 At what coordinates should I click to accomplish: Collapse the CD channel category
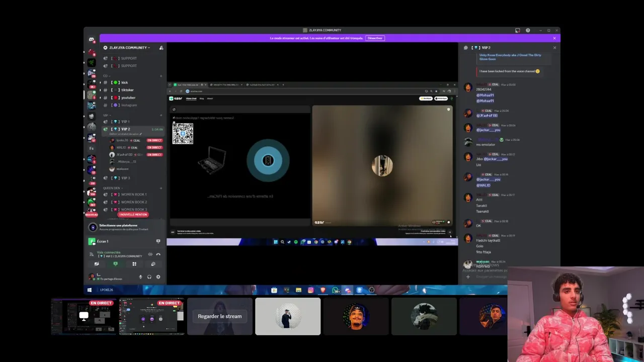tap(106, 76)
